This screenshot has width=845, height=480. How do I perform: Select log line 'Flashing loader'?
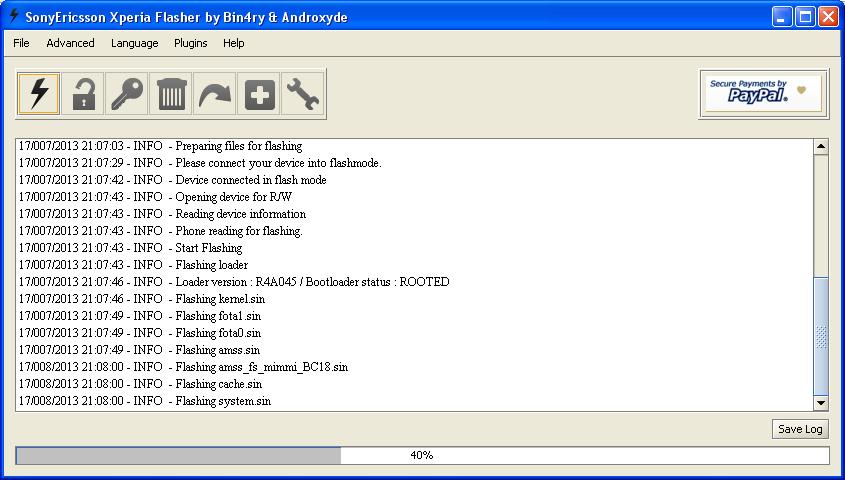click(x=133, y=265)
